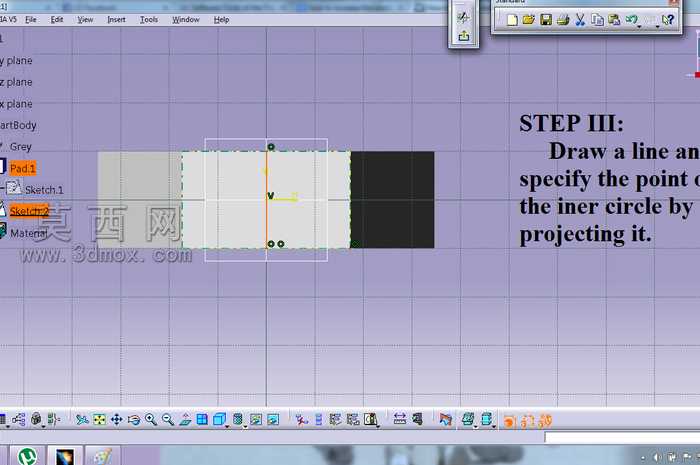Select the Pan tool icon
This screenshot has height=465, width=700.
(117, 419)
